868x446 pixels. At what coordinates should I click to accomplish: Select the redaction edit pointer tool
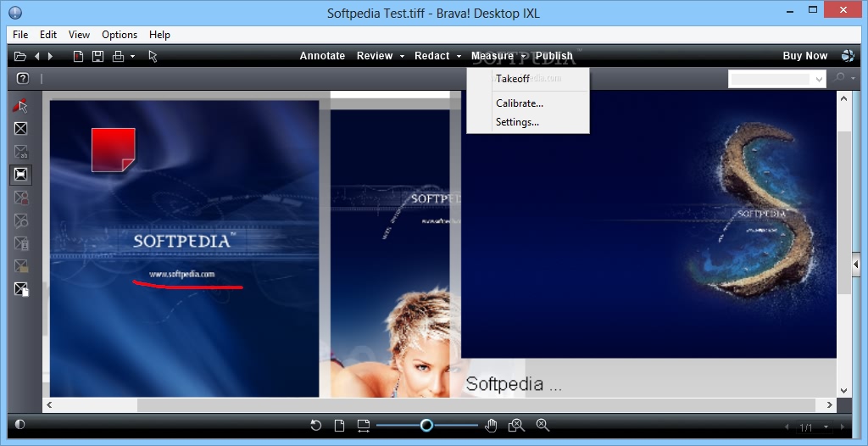click(20, 105)
